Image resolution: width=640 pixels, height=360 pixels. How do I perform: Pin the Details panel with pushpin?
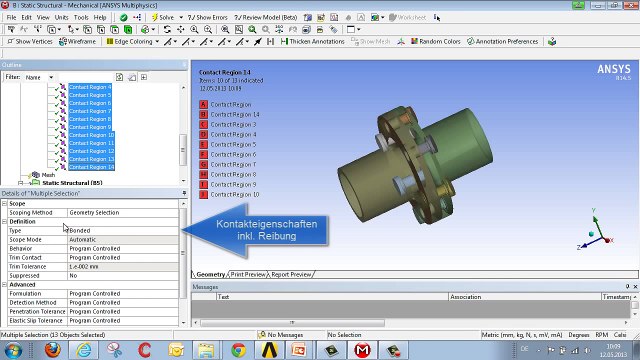coord(184,193)
